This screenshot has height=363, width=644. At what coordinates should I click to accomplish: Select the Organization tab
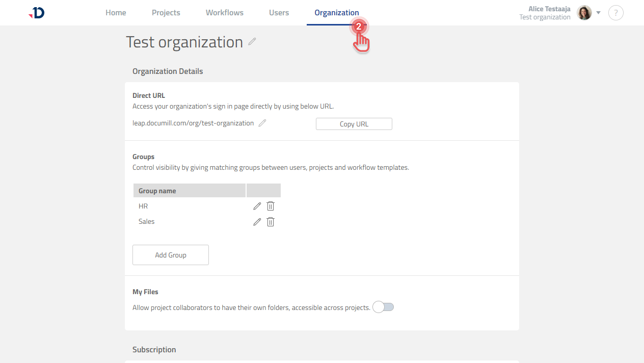click(x=336, y=12)
